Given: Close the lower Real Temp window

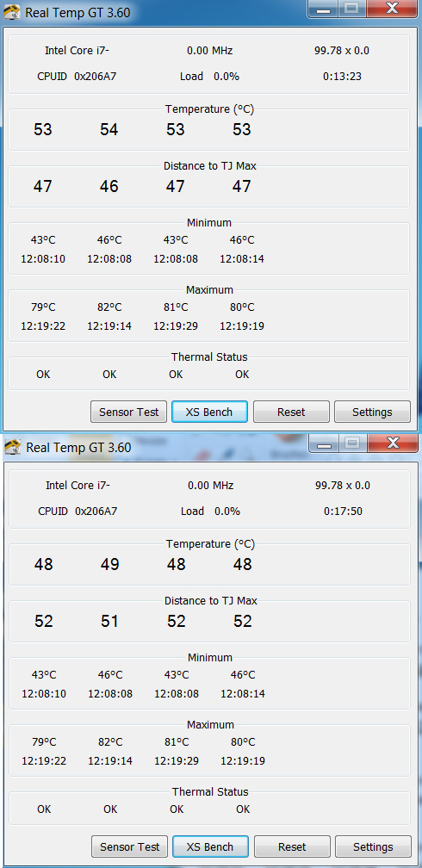Looking at the screenshot, I should pos(393,443).
